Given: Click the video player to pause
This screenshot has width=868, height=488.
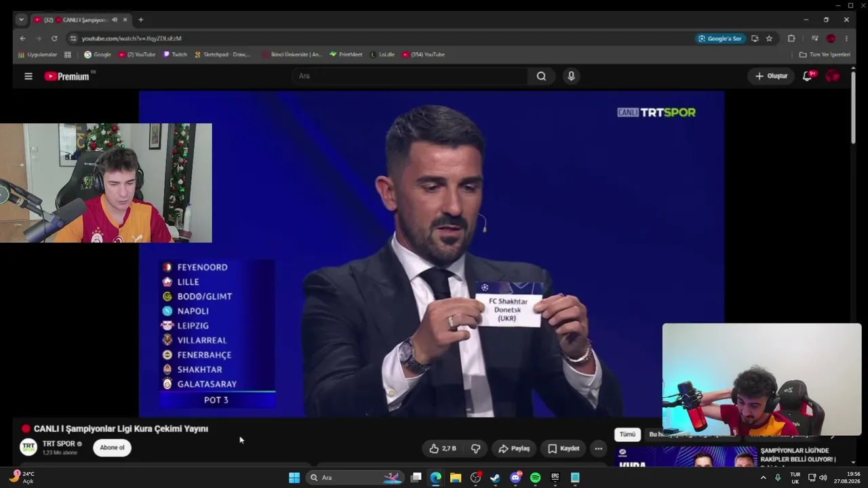Looking at the screenshot, I should pyautogui.click(x=431, y=254).
